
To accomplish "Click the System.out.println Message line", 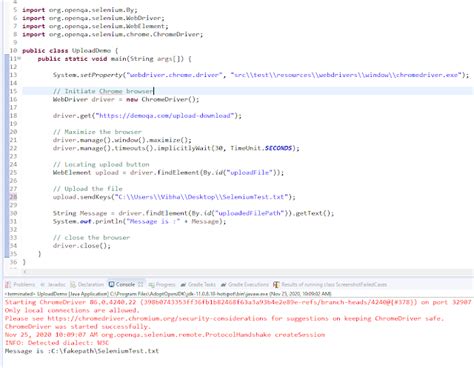I will click(139, 221).
